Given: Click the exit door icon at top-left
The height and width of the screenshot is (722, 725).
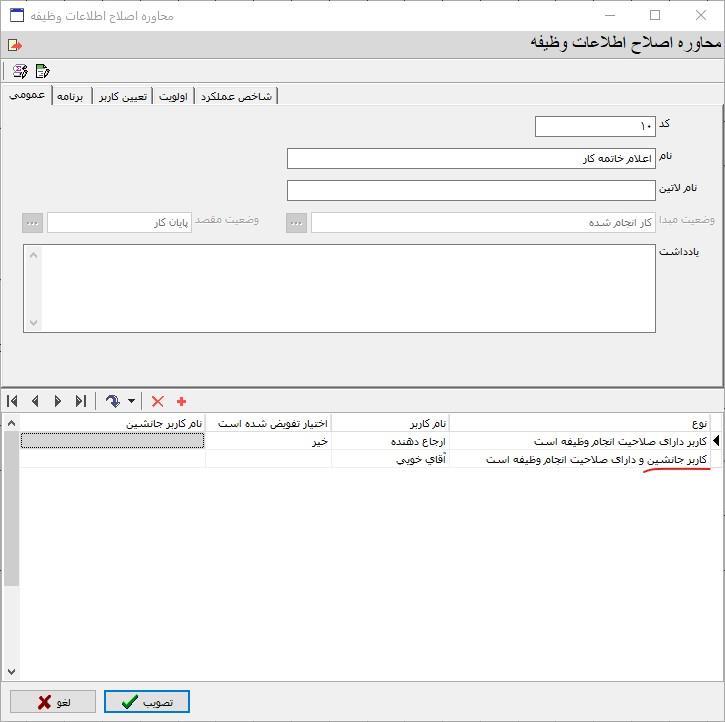Looking at the screenshot, I should 14,45.
